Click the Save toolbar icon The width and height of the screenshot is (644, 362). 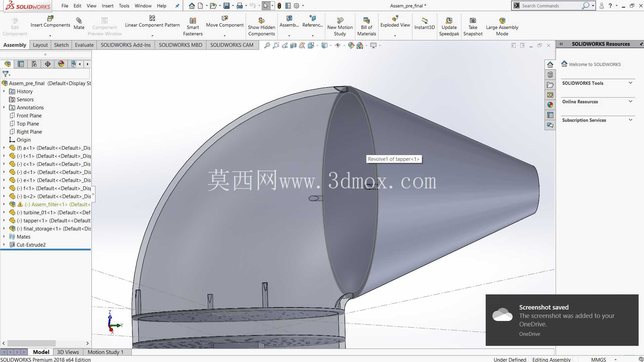(x=227, y=6)
